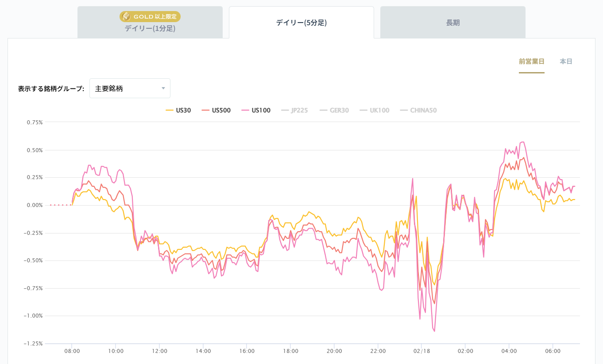Click the -1.00% y-axis label
This screenshot has width=603, height=364.
[x=34, y=316]
